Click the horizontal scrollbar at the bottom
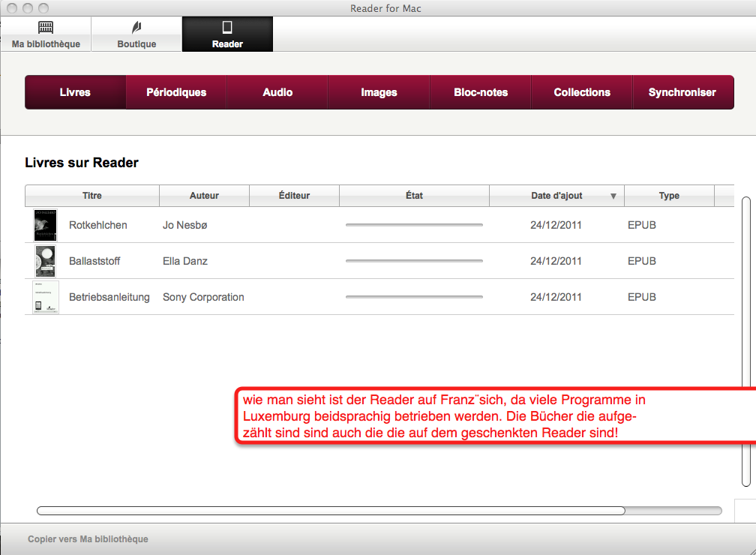 coord(330,511)
